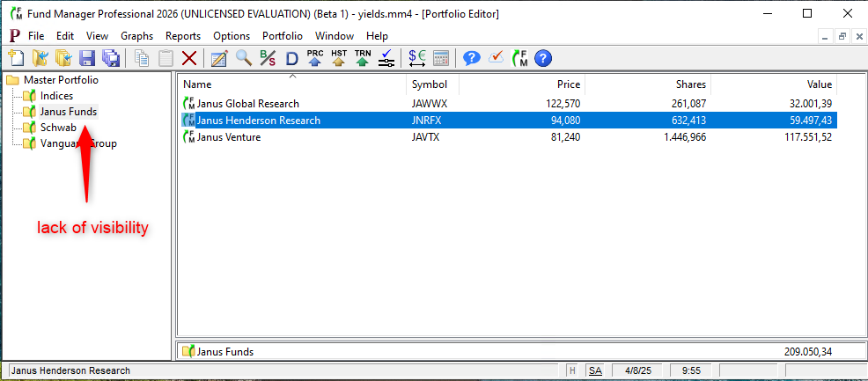The image size is (868, 381).
Task: Open the Help menu
Action: click(377, 36)
